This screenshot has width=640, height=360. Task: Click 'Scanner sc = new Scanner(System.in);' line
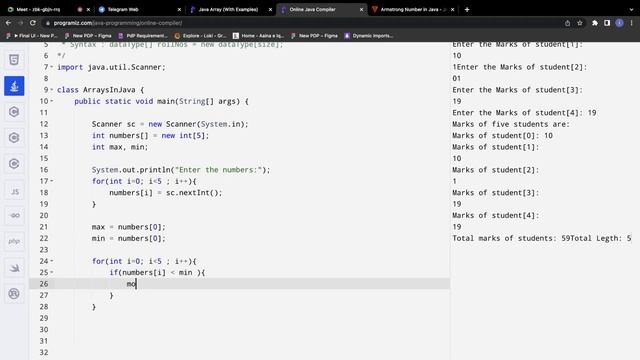[x=170, y=124]
